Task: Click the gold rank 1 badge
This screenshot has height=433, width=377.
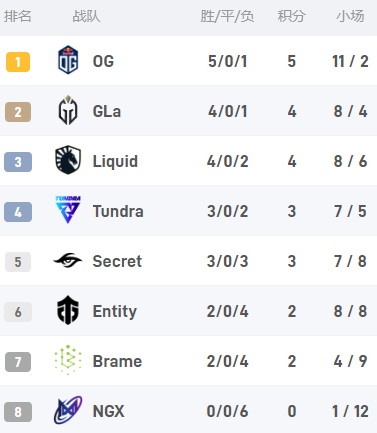Action: (x=18, y=62)
